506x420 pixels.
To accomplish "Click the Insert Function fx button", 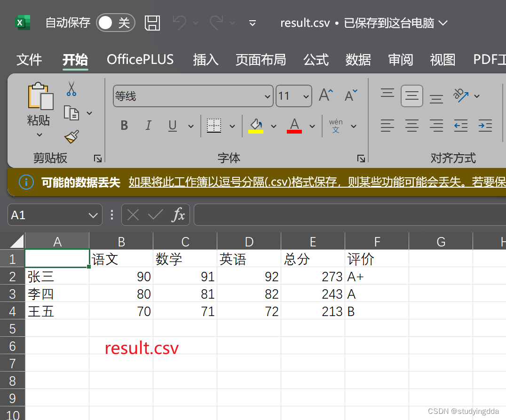I will 178,214.
